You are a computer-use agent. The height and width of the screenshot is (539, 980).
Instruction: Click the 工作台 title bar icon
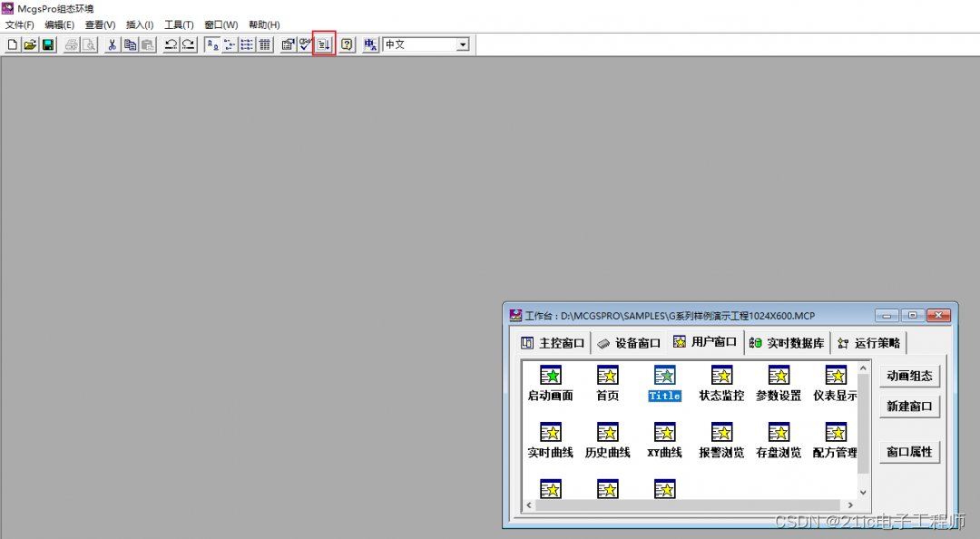coord(515,315)
